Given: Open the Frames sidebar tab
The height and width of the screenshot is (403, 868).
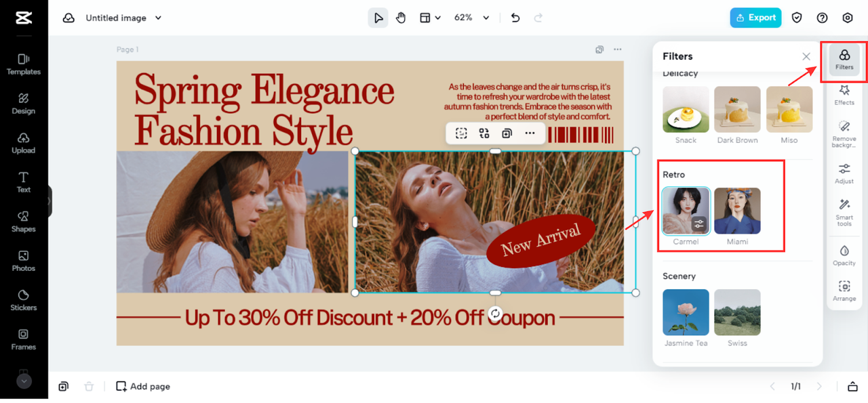Looking at the screenshot, I should 24,339.
